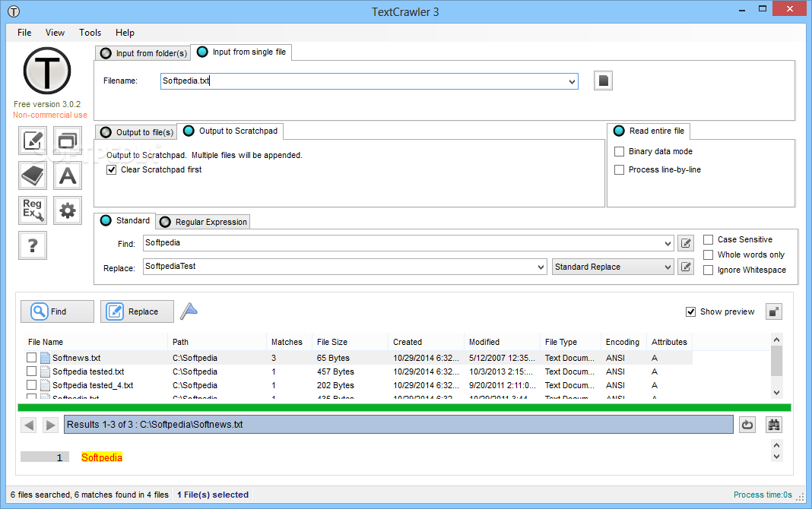Switch to Input from folder(s) tab
Image resolution: width=812 pixels, height=509 pixels.
click(144, 53)
